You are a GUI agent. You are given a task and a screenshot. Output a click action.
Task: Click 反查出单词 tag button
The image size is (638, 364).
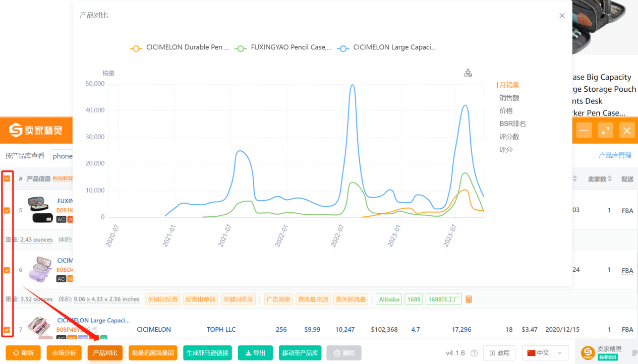click(x=200, y=299)
